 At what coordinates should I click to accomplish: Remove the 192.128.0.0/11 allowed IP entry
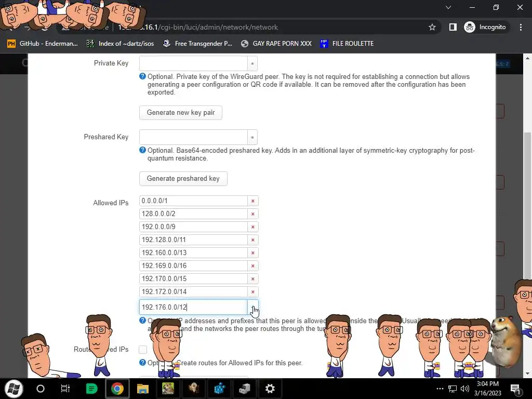coord(253,240)
